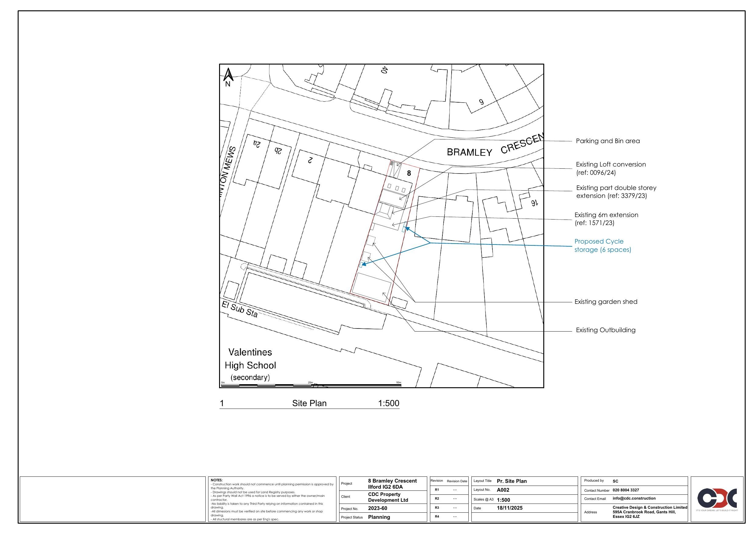Click the 'El Sub Sta' map label
The image size is (756, 534).
click(x=240, y=309)
